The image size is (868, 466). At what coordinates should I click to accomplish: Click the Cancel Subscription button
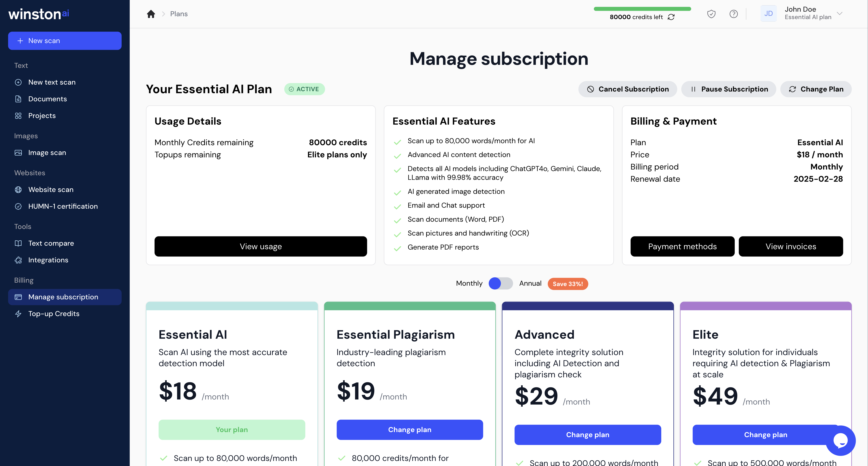(x=627, y=89)
